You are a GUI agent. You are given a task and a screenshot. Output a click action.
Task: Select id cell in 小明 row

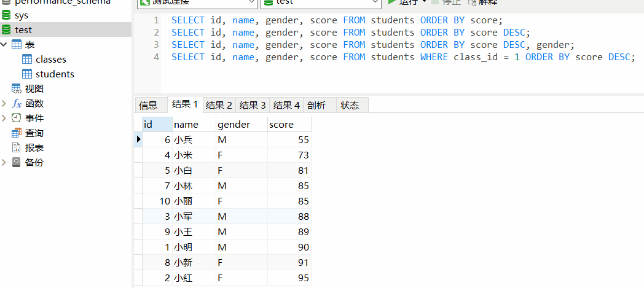157,247
